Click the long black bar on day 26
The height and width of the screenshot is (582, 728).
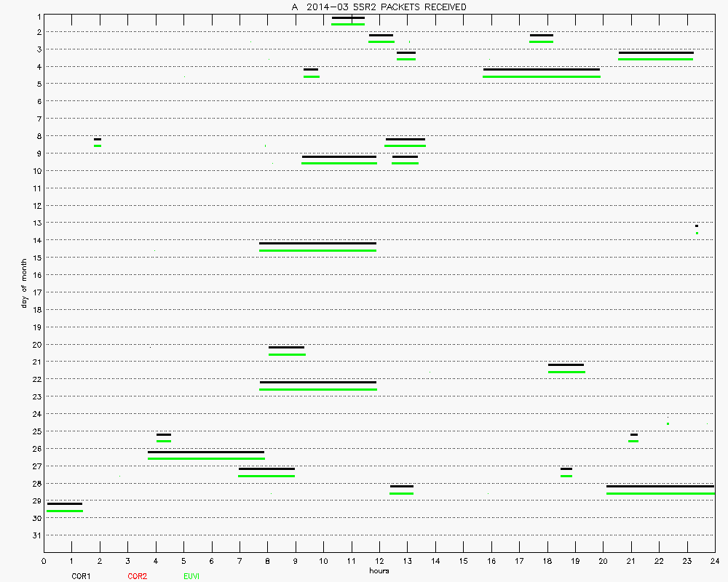206,452
